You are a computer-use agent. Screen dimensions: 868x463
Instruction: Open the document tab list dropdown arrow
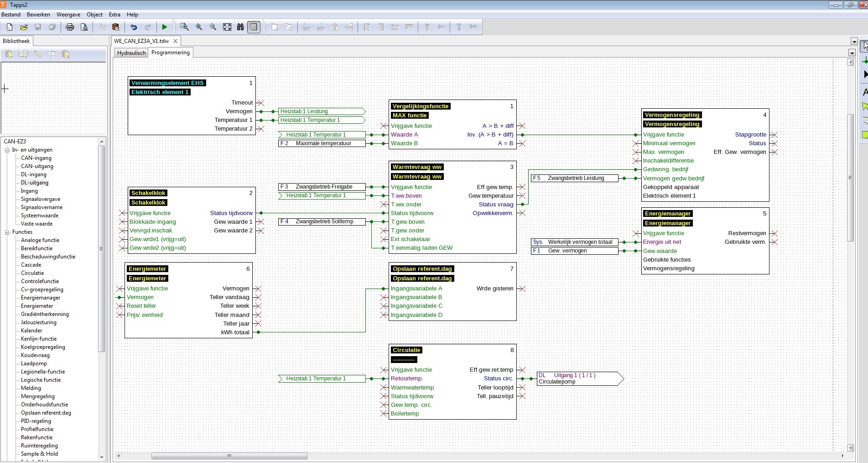pos(854,42)
